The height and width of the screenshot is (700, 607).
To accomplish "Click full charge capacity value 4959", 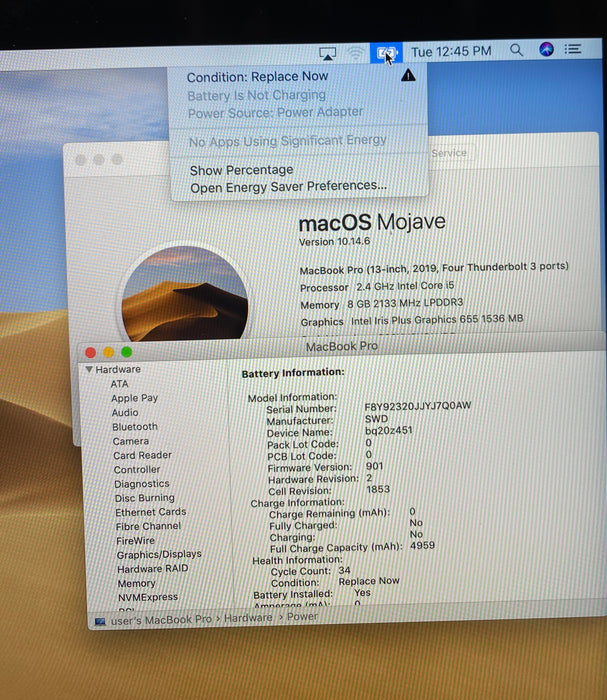I will pyautogui.click(x=422, y=546).
